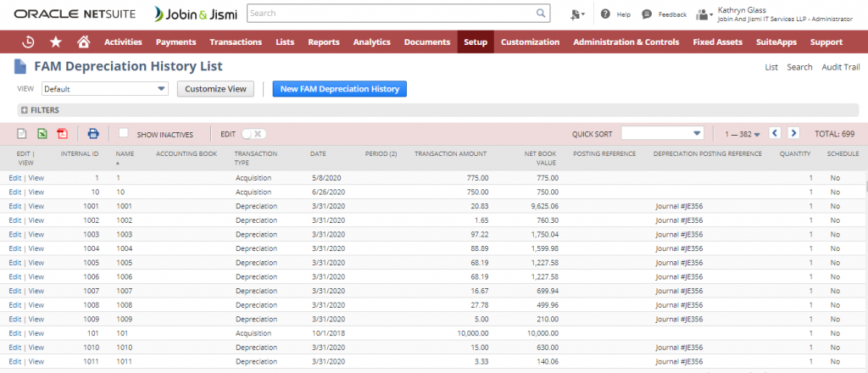Enable the Show Inactives checkbox
This screenshot has width=868, height=373.
[124, 133]
